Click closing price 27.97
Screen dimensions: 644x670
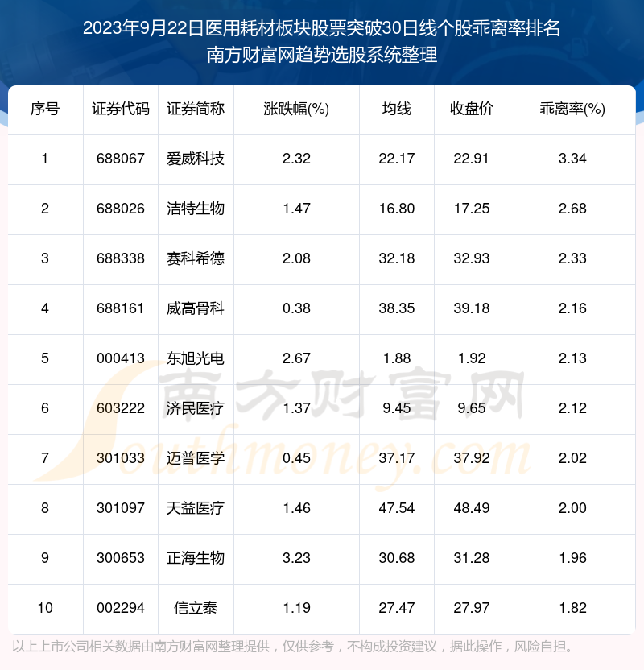point(472,608)
